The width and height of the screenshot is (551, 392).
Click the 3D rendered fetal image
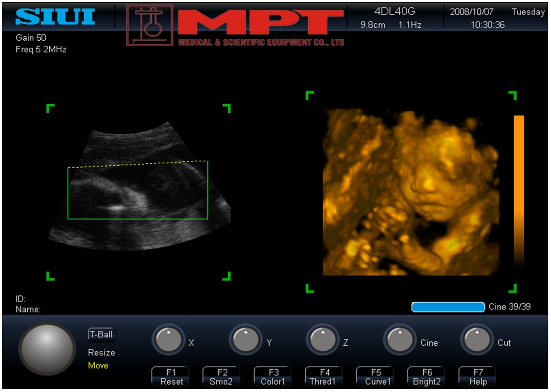coord(411,192)
